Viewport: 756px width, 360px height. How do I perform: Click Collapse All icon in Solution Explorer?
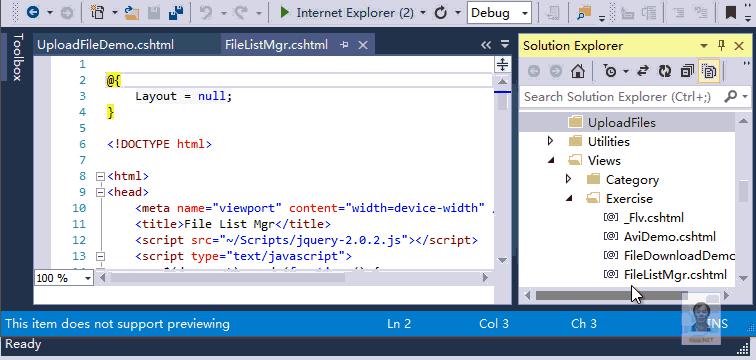pyautogui.click(x=687, y=72)
